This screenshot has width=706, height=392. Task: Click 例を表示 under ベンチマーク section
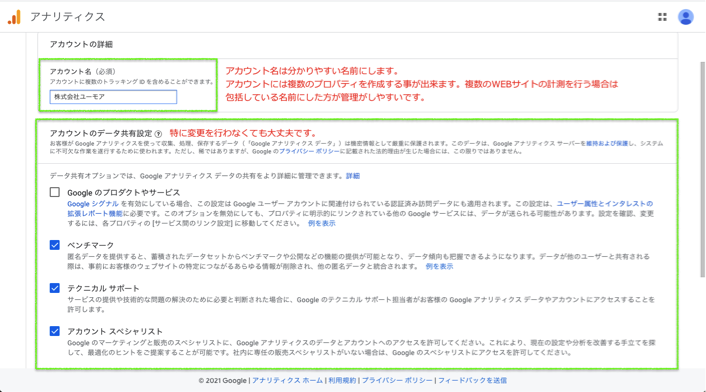[x=439, y=266]
